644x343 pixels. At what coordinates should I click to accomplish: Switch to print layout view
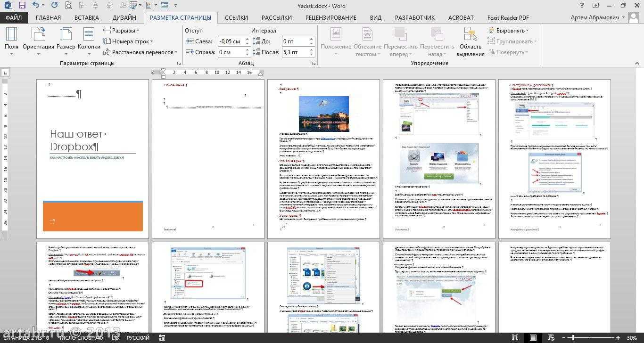[x=533, y=338]
